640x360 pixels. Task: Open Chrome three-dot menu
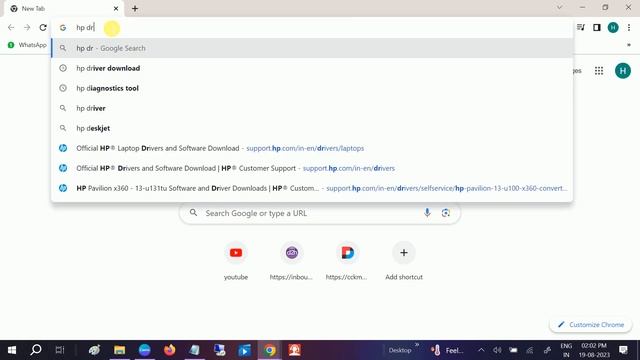[x=629, y=27]
